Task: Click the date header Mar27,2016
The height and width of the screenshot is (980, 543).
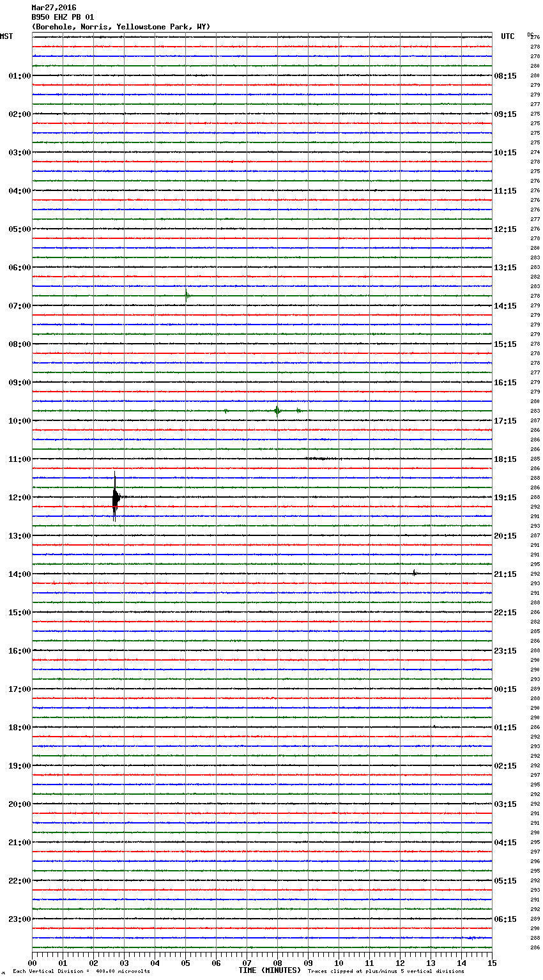Action: [54, 8]
